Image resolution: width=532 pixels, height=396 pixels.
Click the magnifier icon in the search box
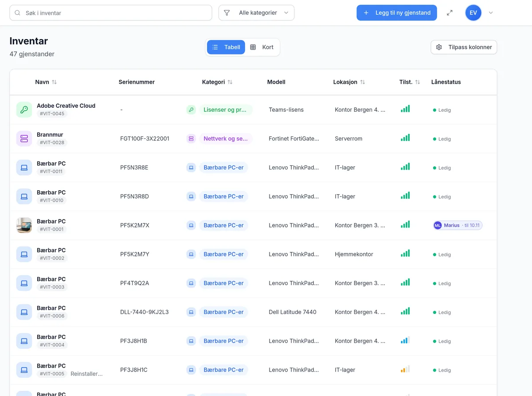[x=18, y=13]
